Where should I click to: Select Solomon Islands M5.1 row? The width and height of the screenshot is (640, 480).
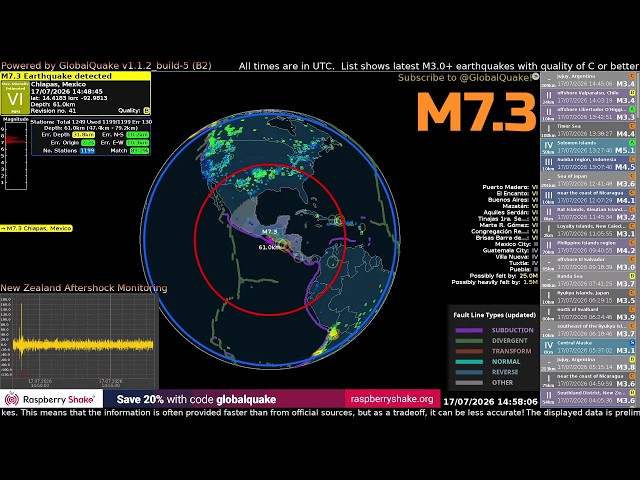coord(588,147)
